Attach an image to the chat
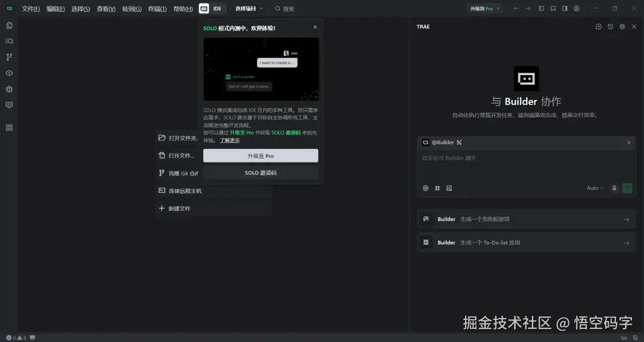This screenshot has width=644, height=342. 449,188
